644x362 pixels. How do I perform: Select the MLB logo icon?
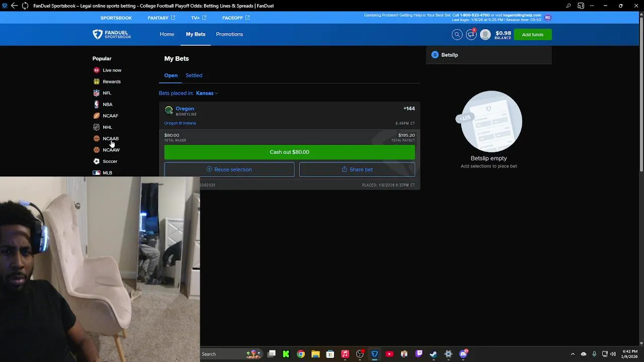[x=97, y=173]
